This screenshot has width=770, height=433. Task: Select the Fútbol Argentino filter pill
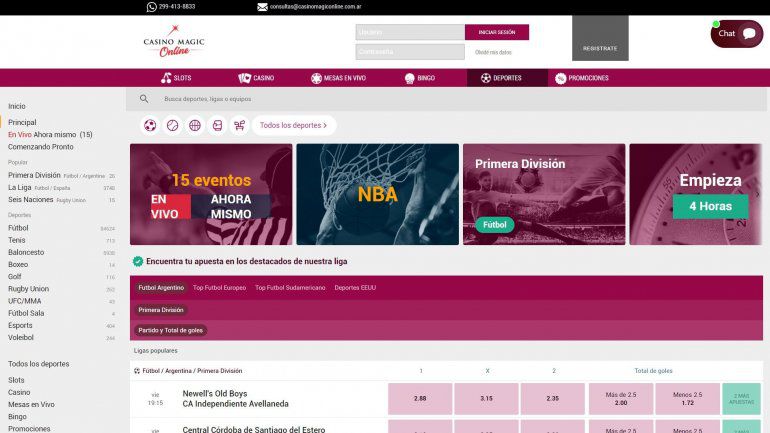coord(161,288)
